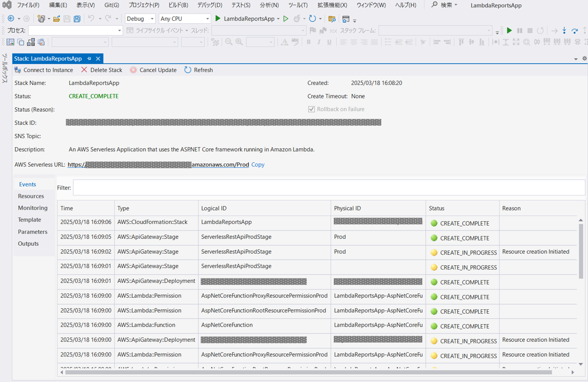Sort events by the Logical ID column header
Screen dimensions: 588x382
[x=265, y=208]
